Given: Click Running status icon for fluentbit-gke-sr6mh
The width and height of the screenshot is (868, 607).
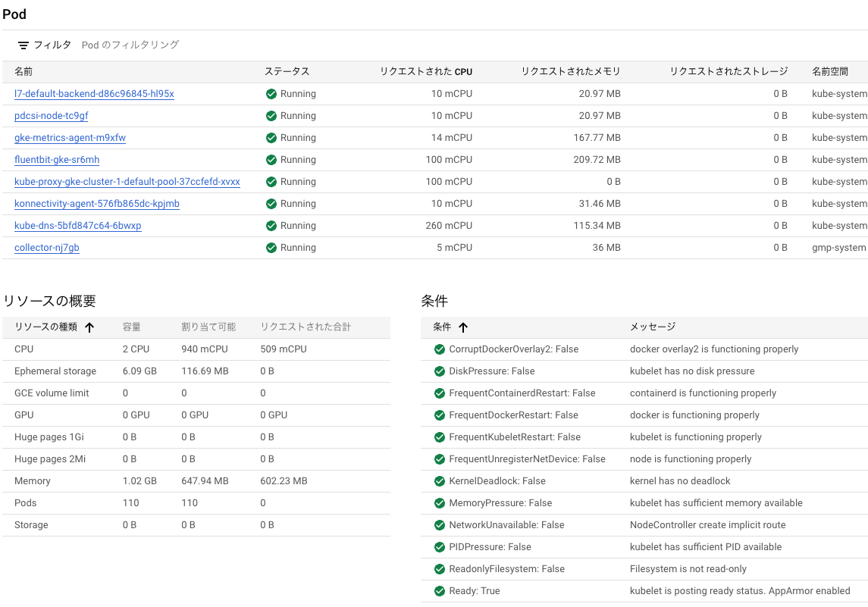Looking at the screenshot, I should (271, 160).
